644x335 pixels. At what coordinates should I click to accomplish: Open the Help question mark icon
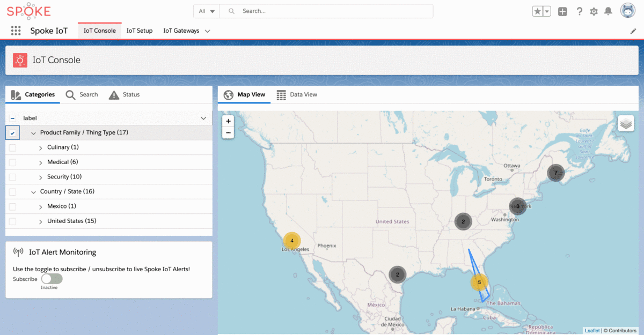580,11
